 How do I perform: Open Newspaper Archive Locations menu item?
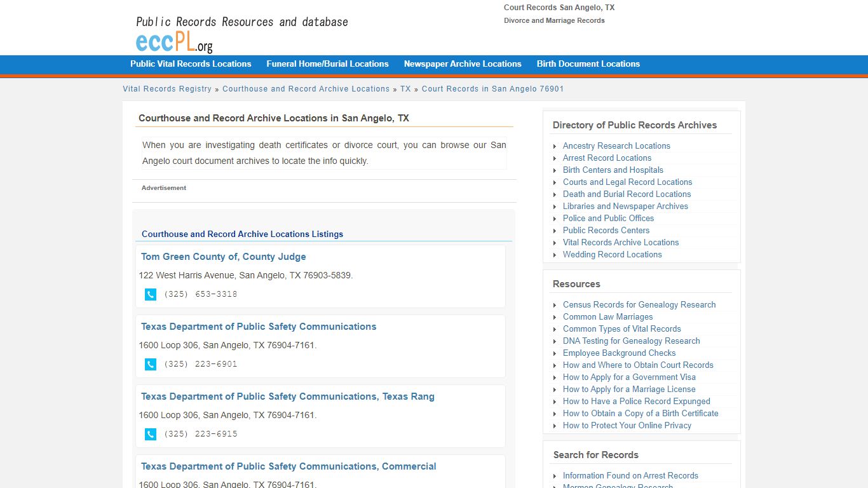pos(463,64)
